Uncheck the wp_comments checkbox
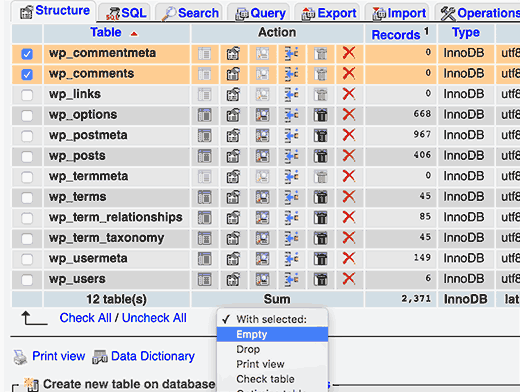The height and width of the screenshot is (392, 520). [27, 74]
